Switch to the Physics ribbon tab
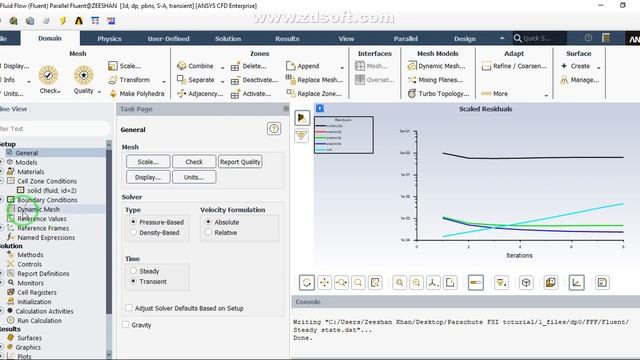The width and height of the screenshot is (640, 360). [109, 38]
